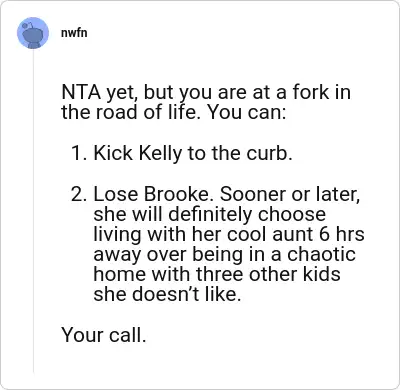Click the list number 1. marker
Screen dimensions: 400x390
(x=79, y=153)
